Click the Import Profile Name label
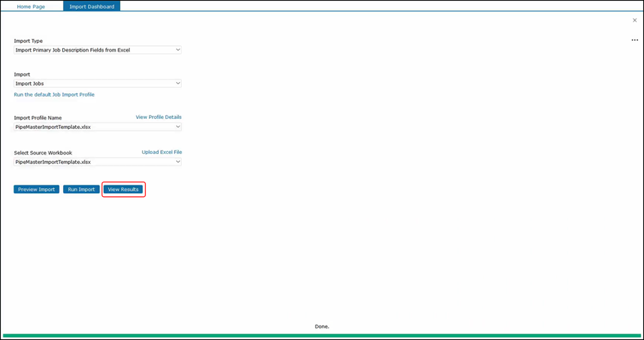This screenshot has width=644, height=340. point(38,117)
